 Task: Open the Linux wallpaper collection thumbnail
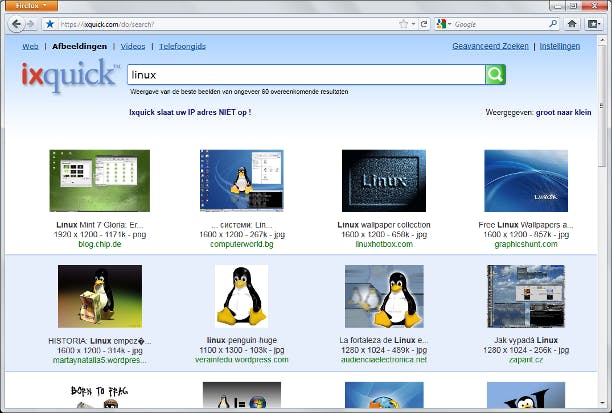[x=384, y=181]
